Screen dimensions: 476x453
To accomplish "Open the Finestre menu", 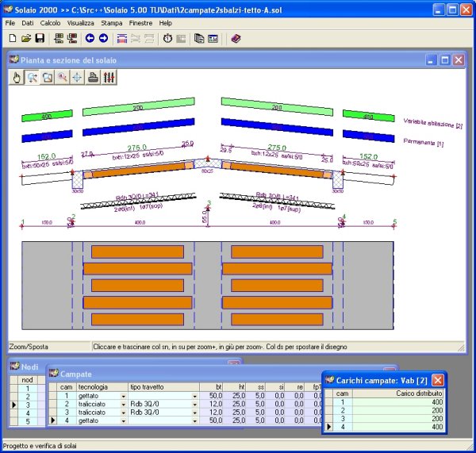I will 141,23.
